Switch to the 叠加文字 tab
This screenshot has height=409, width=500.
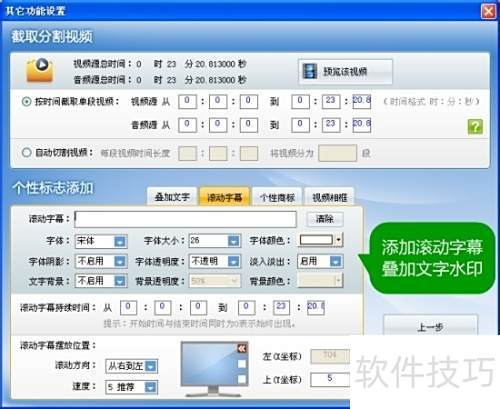point(172,197)
